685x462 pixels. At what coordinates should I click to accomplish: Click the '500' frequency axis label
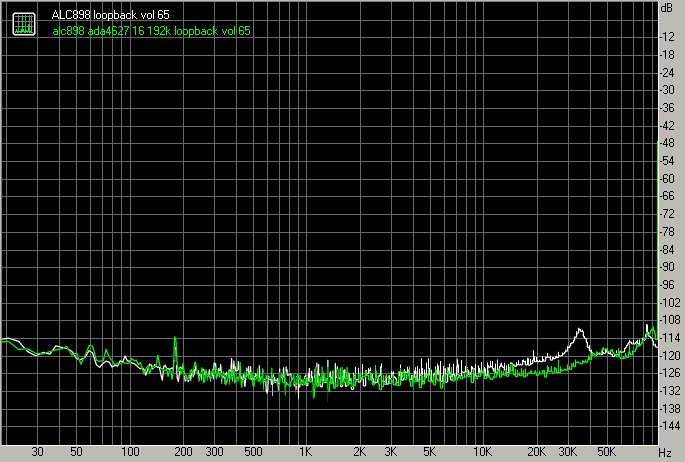[x=253, y=452]
